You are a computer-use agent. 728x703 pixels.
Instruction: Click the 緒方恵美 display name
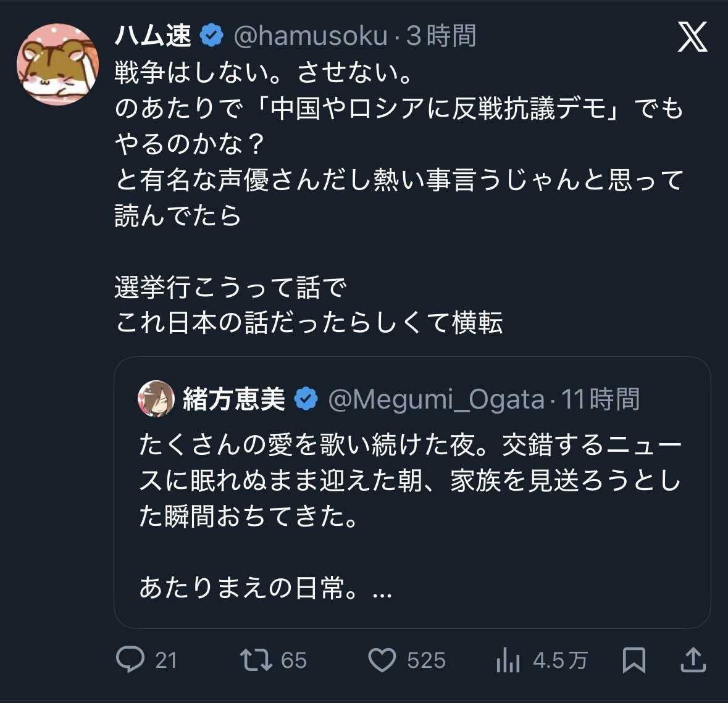point(234,399)
